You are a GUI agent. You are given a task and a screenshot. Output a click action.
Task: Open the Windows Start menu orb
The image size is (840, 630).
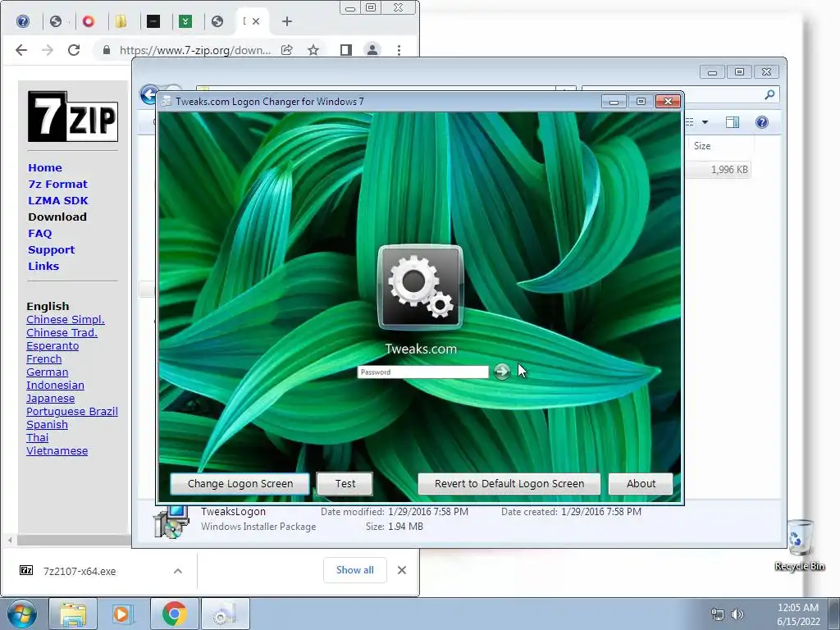(x=21, y=614)
